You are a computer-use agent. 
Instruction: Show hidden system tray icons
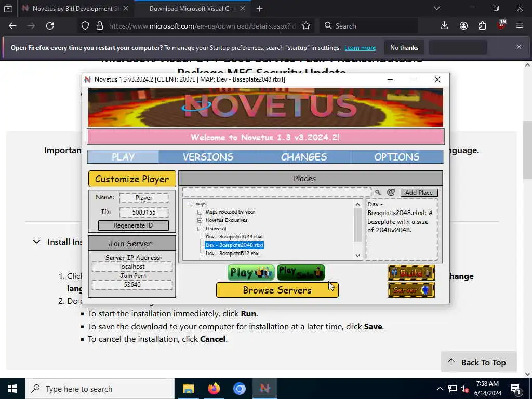440,389
